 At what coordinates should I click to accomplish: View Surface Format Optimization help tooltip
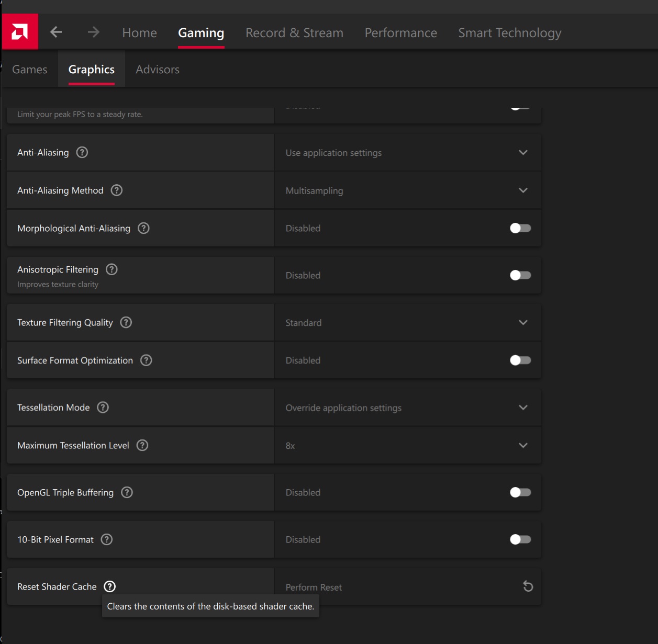pos(146,360)
